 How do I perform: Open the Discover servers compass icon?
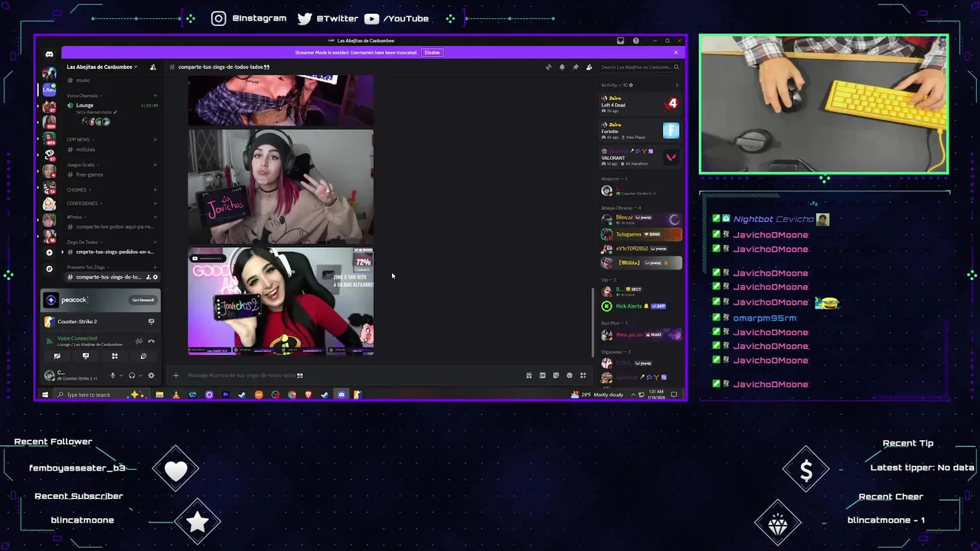pyautogui.click(x=49, y=269)
